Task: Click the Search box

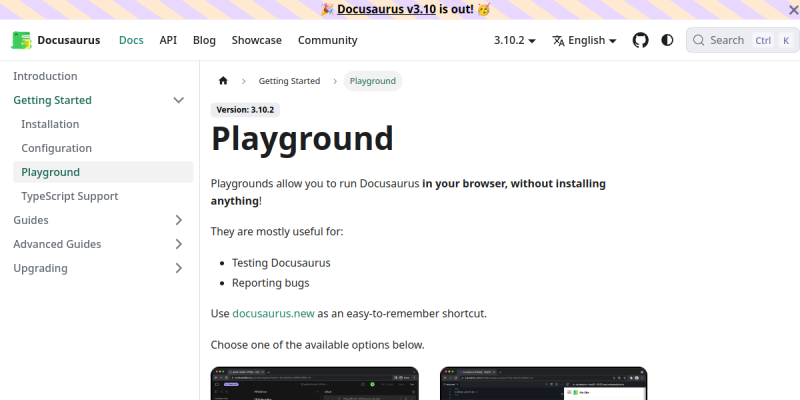Action: (x=743, y=40)
